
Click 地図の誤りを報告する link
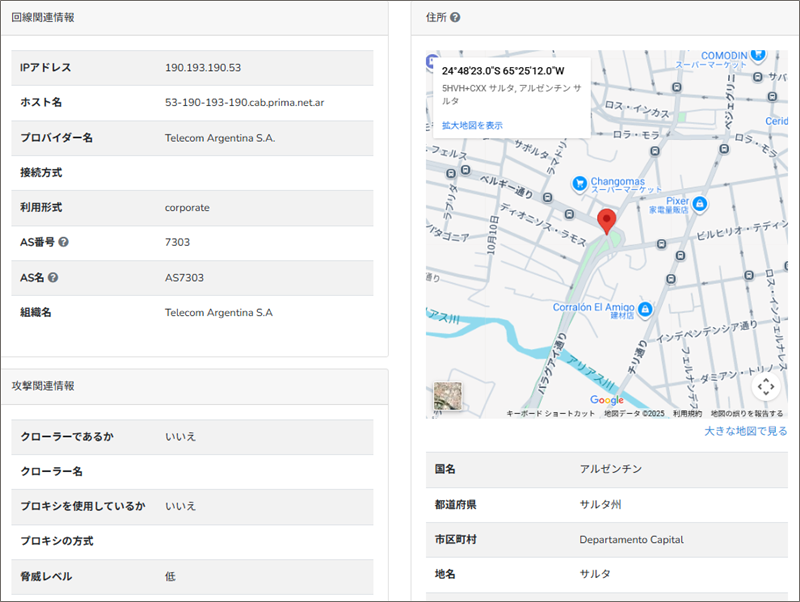pyautogui.click(x=747, y=413)
